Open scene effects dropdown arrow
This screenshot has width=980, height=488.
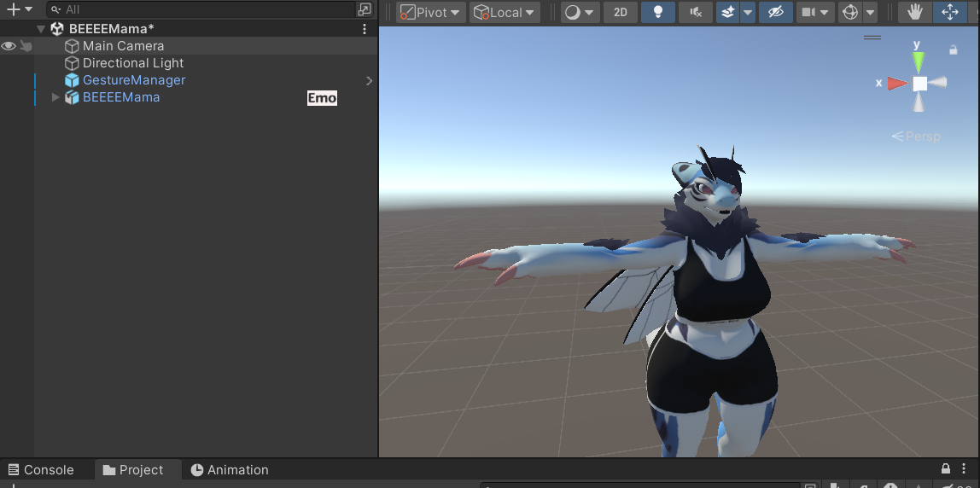[x=748, y=13]
